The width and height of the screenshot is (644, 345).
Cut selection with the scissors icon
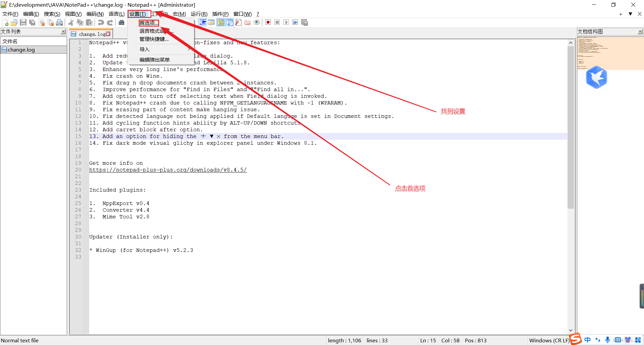(71, 22)
